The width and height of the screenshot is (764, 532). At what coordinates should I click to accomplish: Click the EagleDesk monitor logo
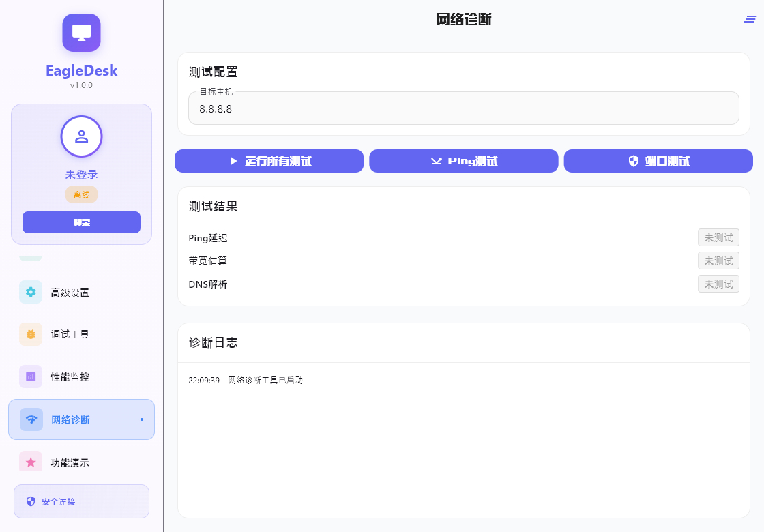coord(81,32)
